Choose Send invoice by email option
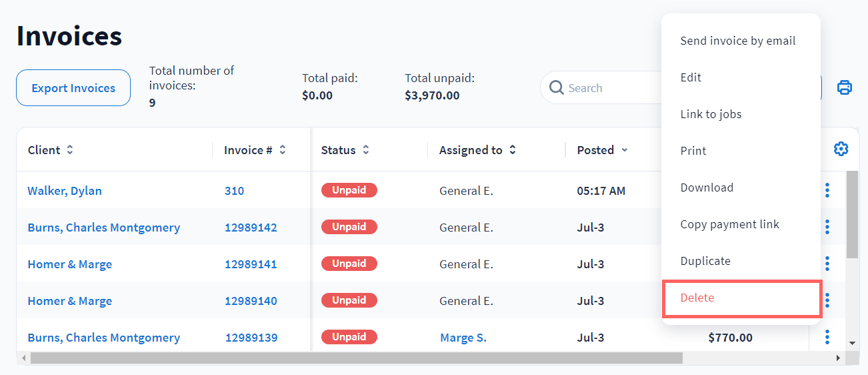The image size is (868, 375). point(737,41)
